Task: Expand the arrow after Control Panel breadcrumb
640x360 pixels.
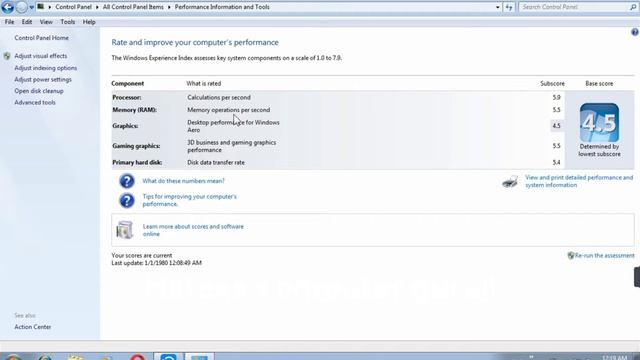Action: [97, 7]
